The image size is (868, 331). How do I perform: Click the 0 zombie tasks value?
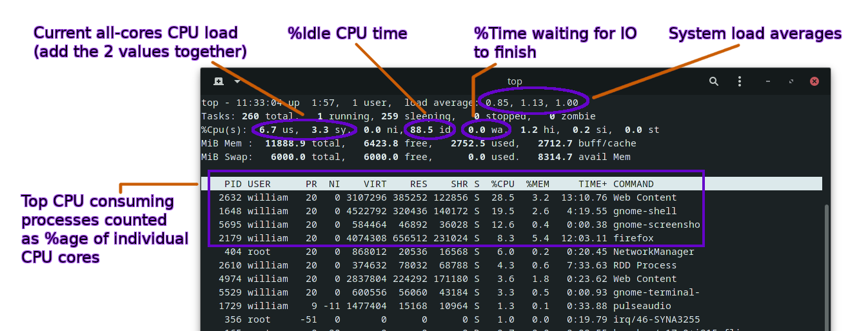573,116
